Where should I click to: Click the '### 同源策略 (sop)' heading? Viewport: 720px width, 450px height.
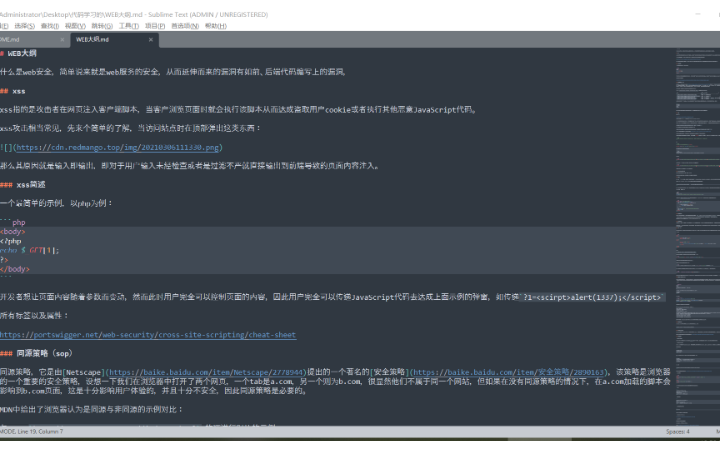(x=37, y=354)
